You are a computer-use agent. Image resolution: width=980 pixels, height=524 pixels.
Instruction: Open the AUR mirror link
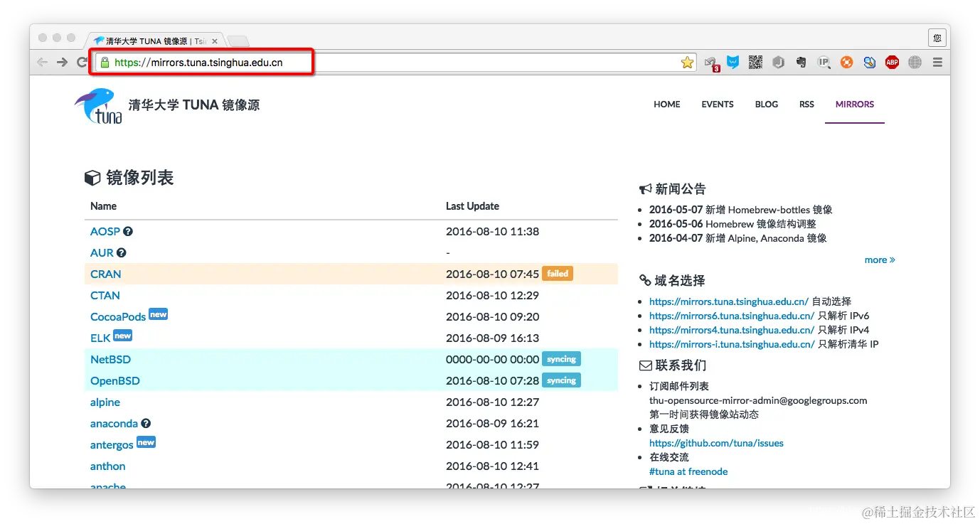pyautogui.click(x=102, y=252)
